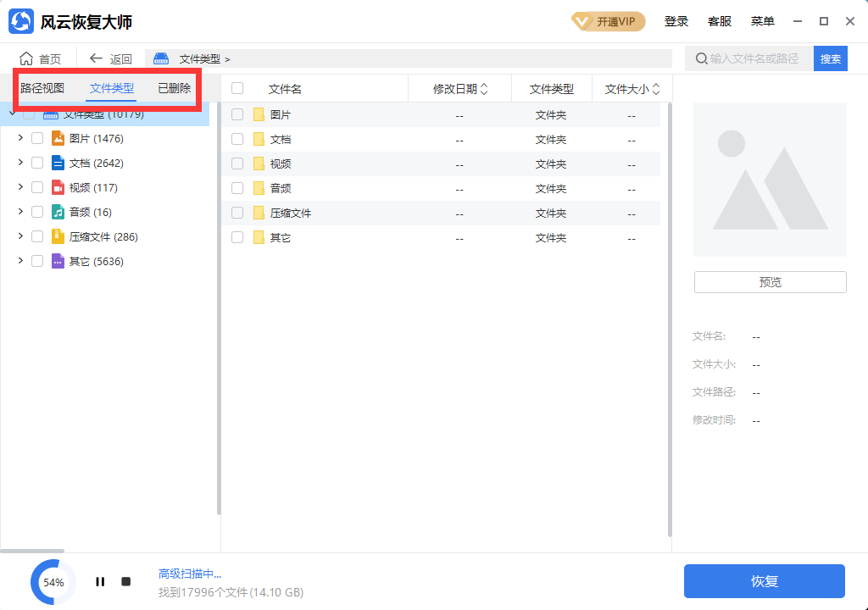Switch to the 已删除 tab
The height and width of the screenshot is (610, 868).
click(173, 87)
